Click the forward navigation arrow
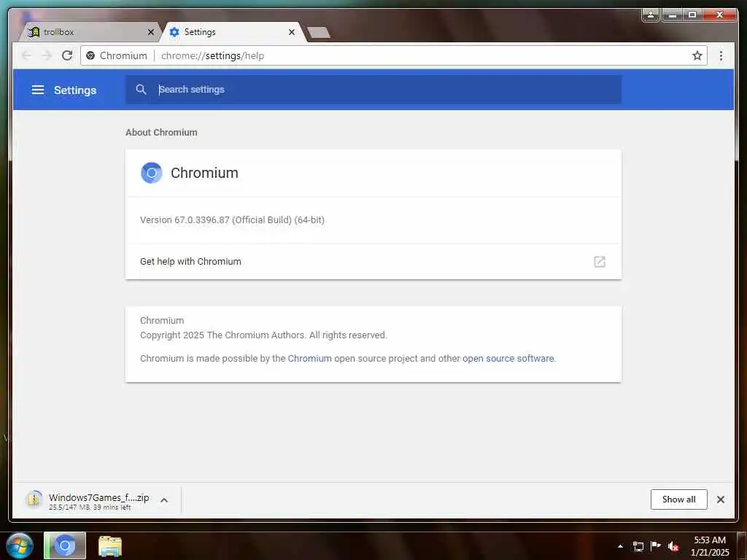 click(x=46, y=55)
